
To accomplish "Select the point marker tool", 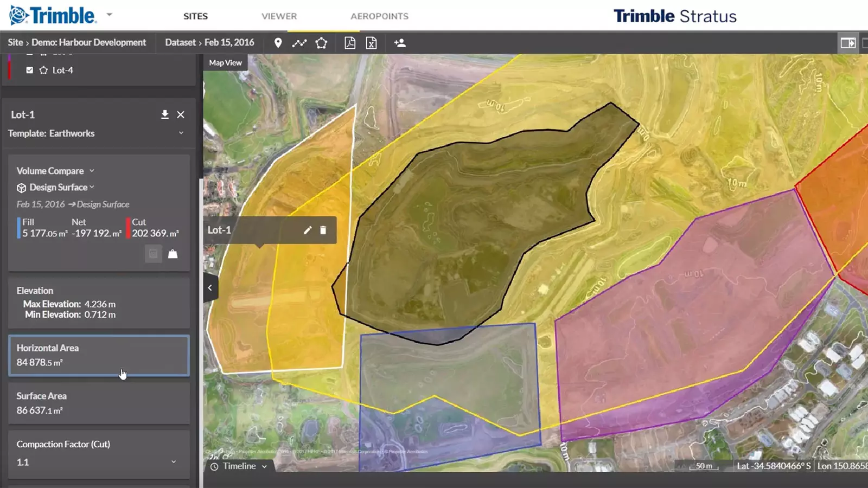I will tap(278, 43).
